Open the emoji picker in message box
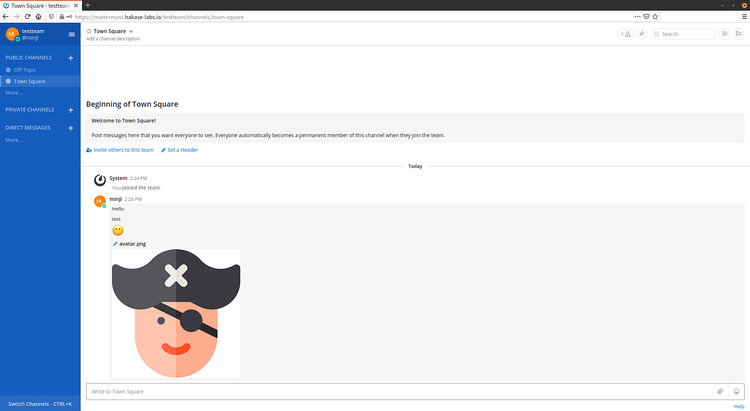This screenshot has width=750, height=411. (x=737, y=391)
